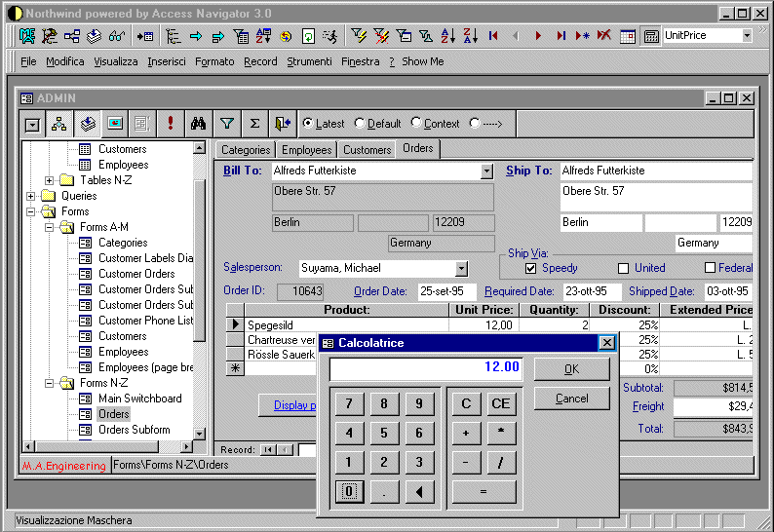
Task: Click the binoculars find icon
Action: pyautogui.click(x=198, y=124)
